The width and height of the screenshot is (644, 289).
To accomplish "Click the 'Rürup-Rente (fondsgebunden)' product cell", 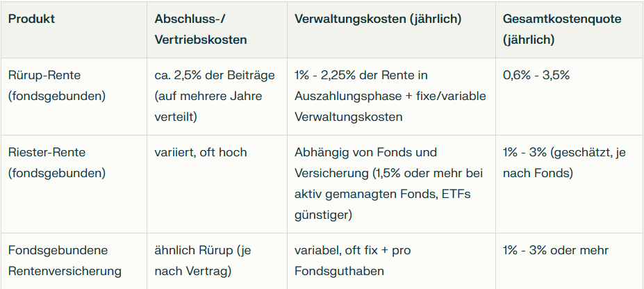I will 57,85.
